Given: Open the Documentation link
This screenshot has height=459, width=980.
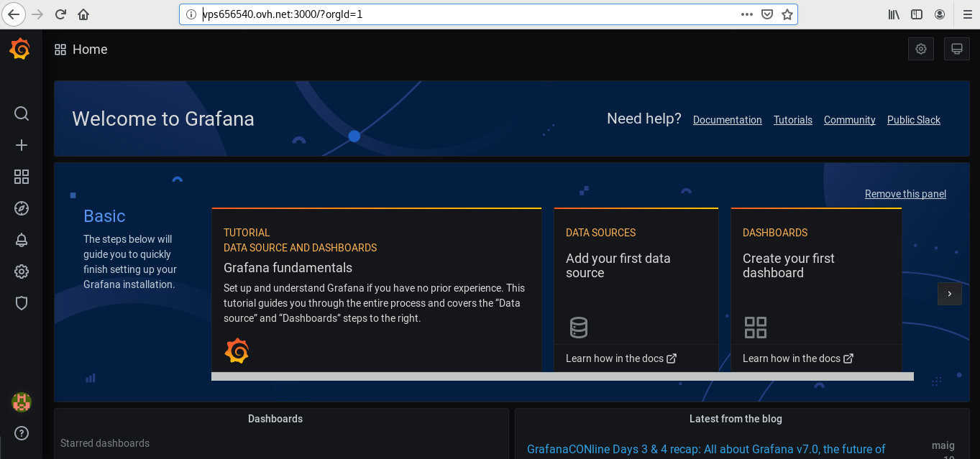Looking at the screenshot, I should pyautogui.click(x=727, y=120).
